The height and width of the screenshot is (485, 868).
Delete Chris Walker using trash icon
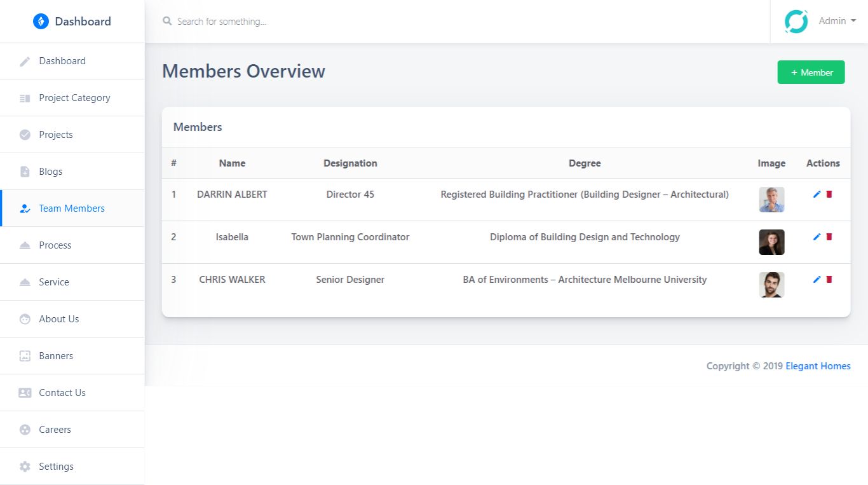pyautogui.click(x=829, y=280)
